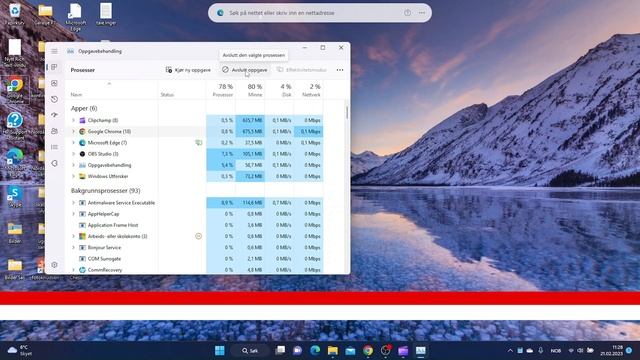Click the Apper (6) group heading
Screen dimensions: 640x360
[84, 108]
